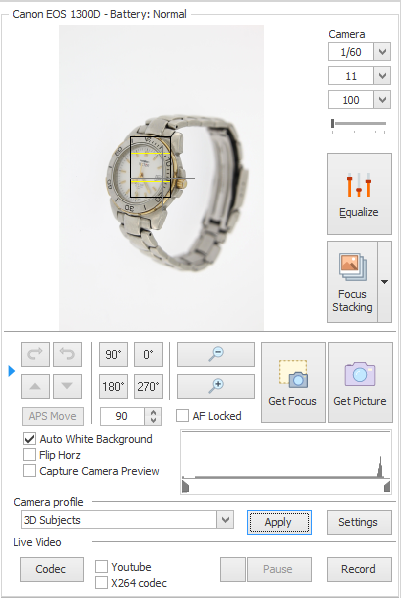Screen dimensions: 401x598
Task: Start Record for live video
Action: (359, 569)
